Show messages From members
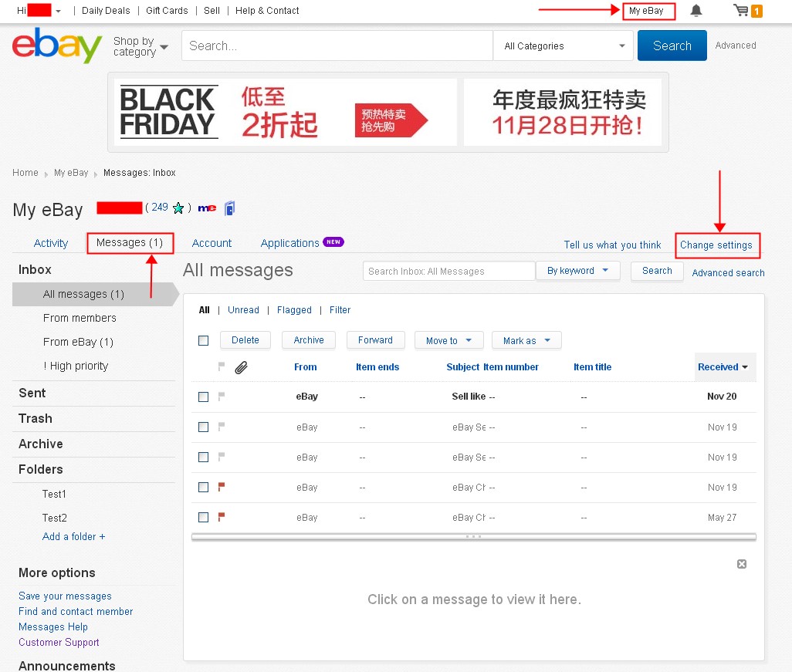 (x=80, y=318)
